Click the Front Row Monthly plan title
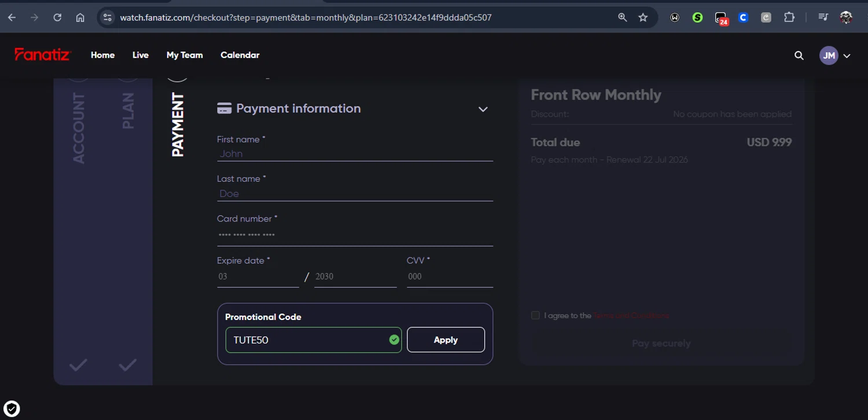Image resolution: width=868 pixels, height=420 pixels. 596,95
